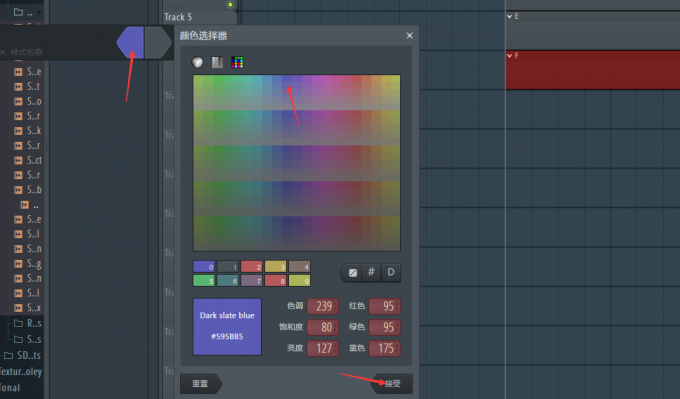Image resolution: width=680 pixels, height=399 pixels.
Task: Pick preset color swatch 4
Action: [x=299, y=267]
